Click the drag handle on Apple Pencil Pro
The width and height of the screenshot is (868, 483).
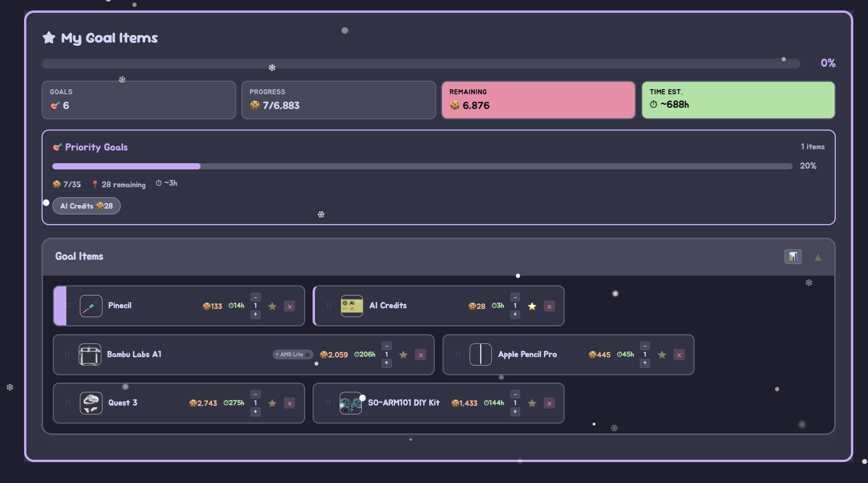[x=458, y=354]
